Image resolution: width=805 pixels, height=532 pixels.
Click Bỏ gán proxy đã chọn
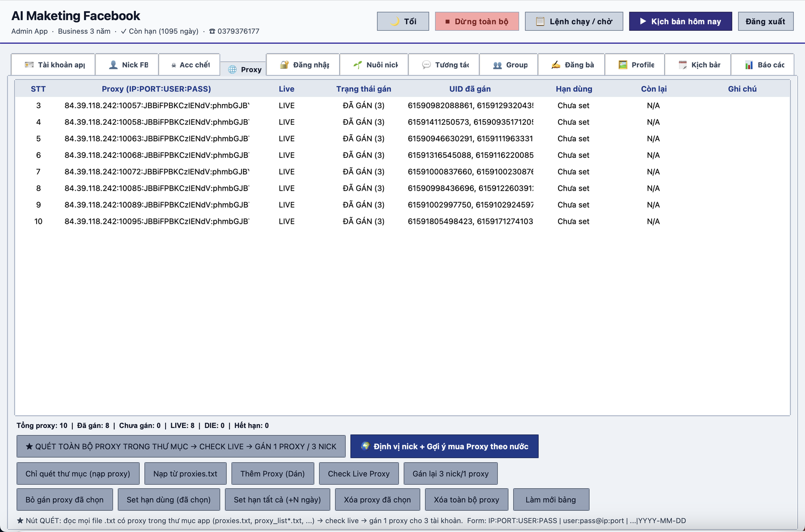click(x=65, y=500)
